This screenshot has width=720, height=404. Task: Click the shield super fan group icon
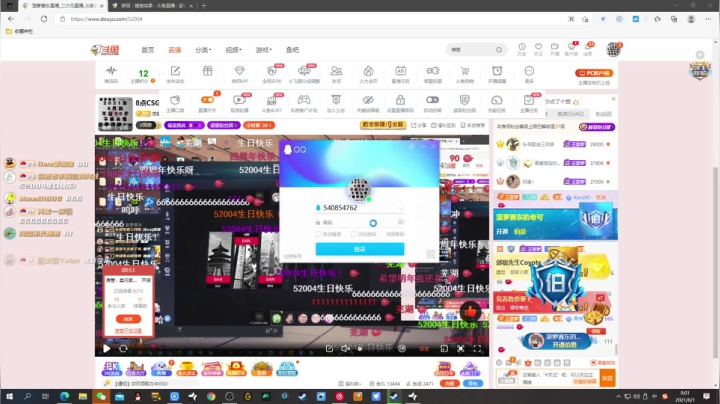(x=464, y=100)
